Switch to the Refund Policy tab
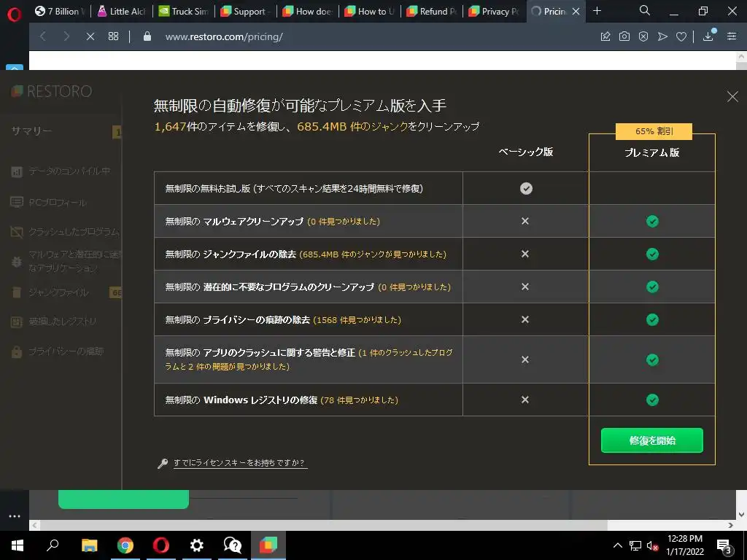This screenshot has width=747, height=560. click(432, 12)
